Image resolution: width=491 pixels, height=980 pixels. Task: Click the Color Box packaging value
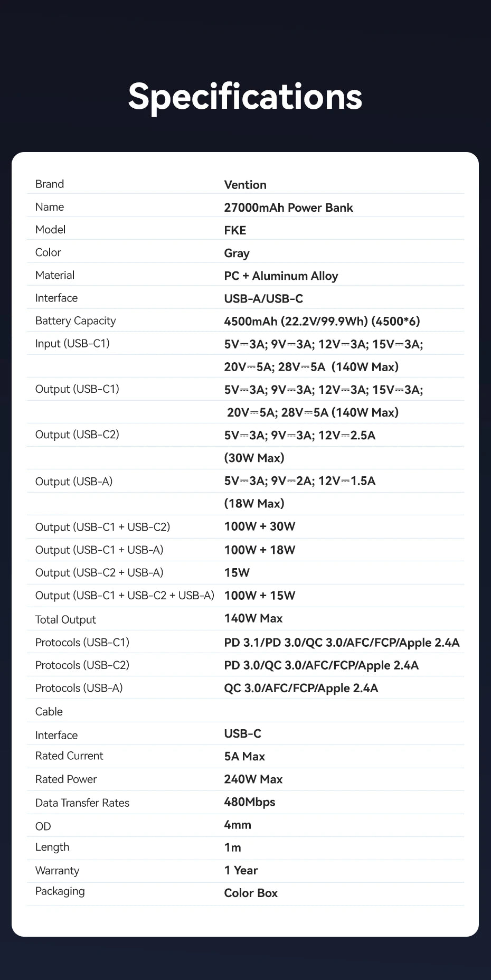pyautogui.click(x=251, y=893)
